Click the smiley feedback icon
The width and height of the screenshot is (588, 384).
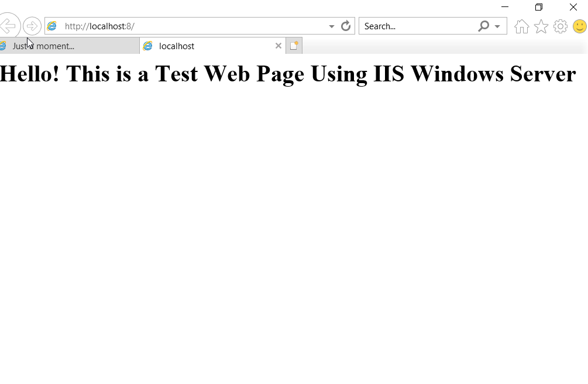(579, 26)
